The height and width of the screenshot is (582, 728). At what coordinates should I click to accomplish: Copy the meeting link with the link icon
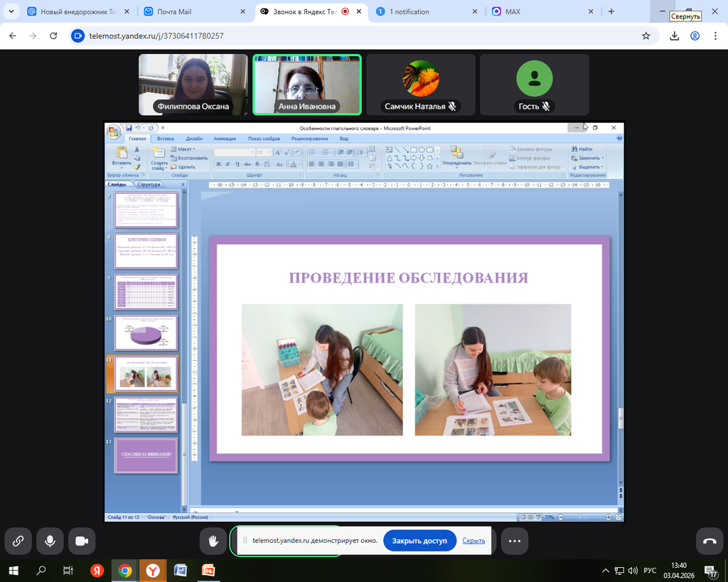coord(18,541)
